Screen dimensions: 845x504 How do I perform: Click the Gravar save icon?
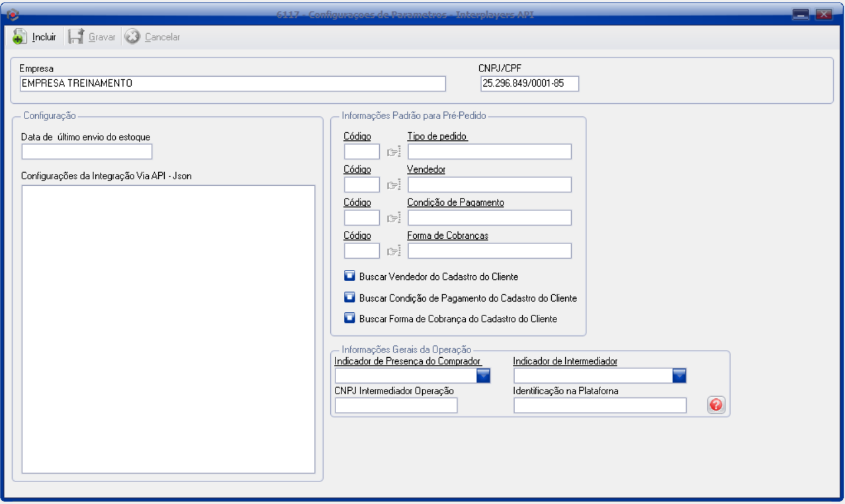[x=76, y=37]
